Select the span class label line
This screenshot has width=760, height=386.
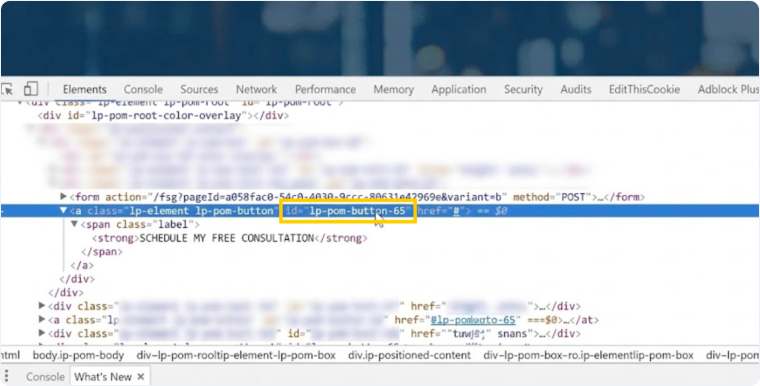[140, 225]
